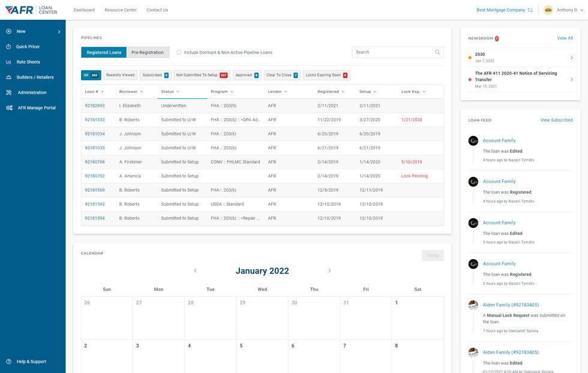Click the Rate Sheets chart icon

click(8, 62)
